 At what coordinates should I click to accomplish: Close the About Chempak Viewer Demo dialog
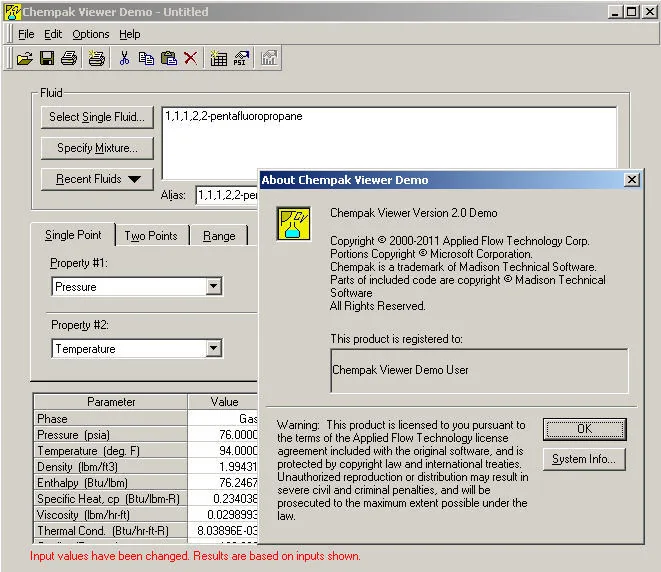pos(631,180)
